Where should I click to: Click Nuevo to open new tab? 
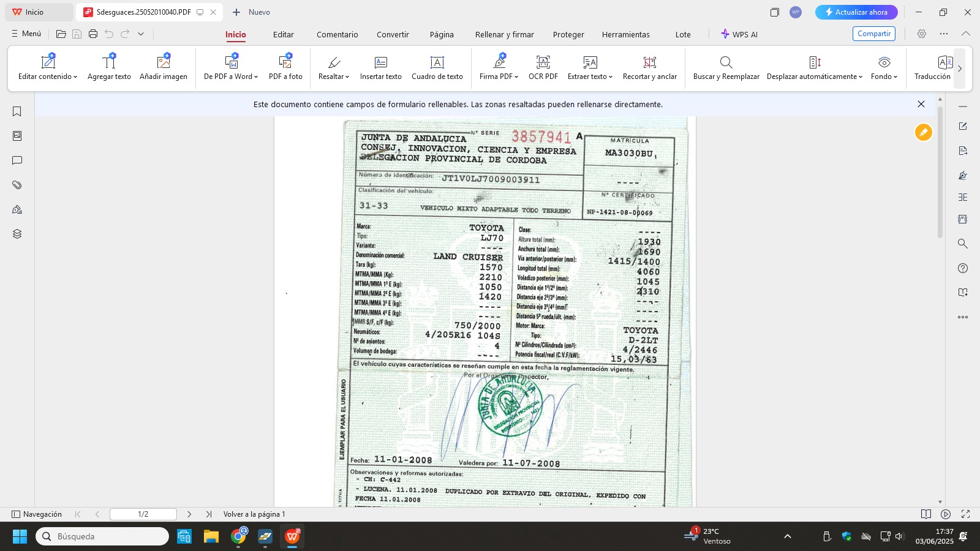252,12
